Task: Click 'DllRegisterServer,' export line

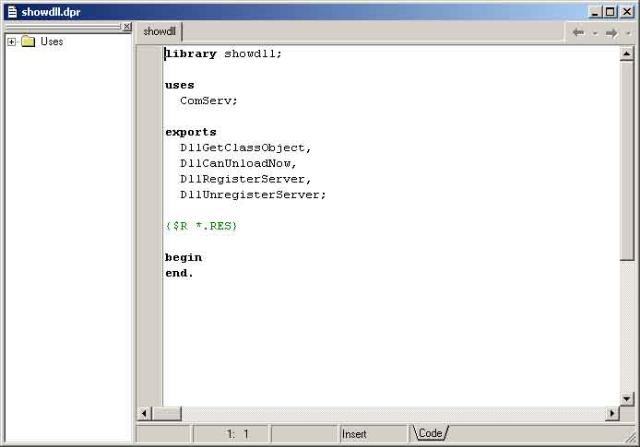Action: point(246,179)
